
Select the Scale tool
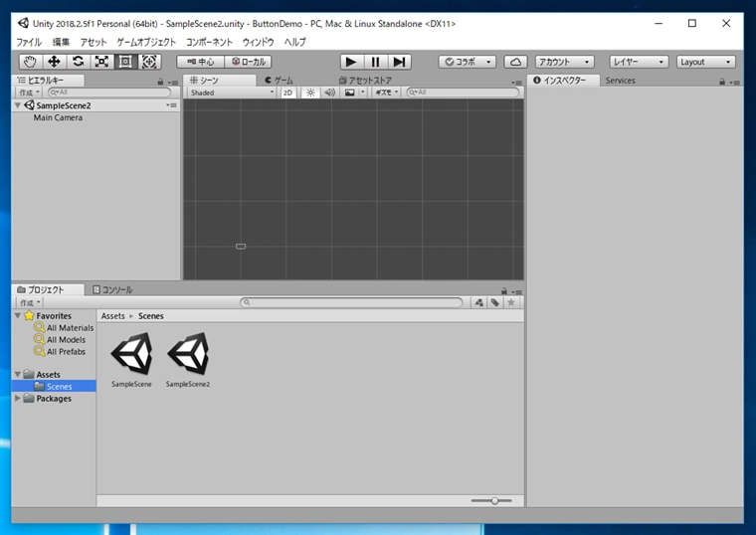101,62
